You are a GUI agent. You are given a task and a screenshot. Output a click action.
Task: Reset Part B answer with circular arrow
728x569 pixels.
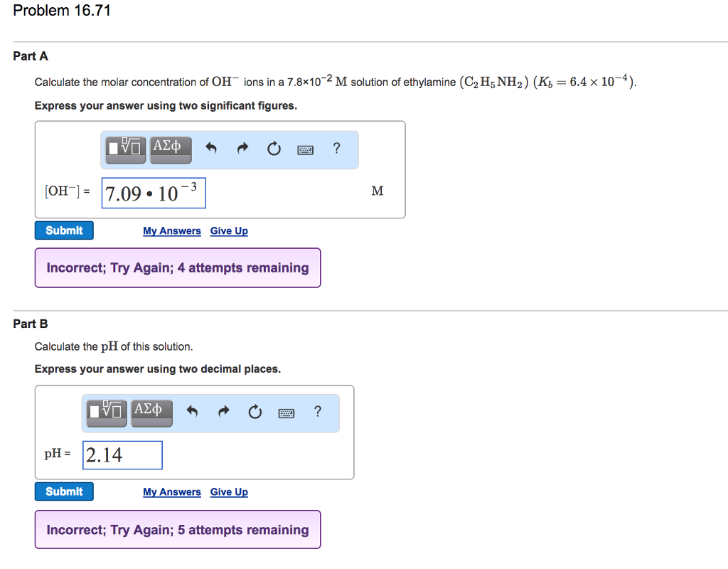coord(255,412)
